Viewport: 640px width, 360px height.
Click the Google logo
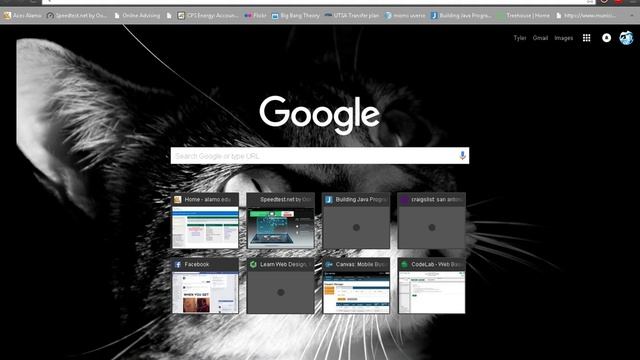(x=320, y=115)
